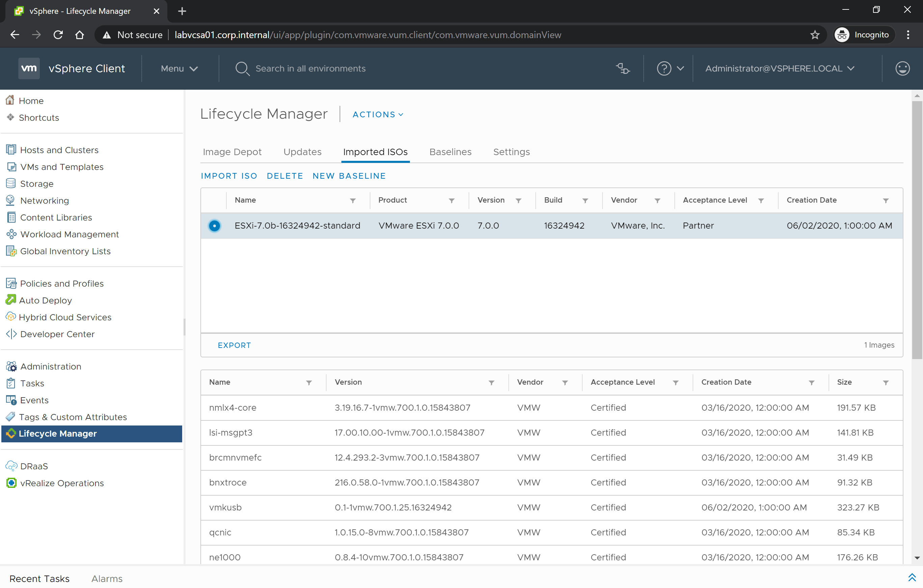The height and width of the screenshot is (588, 923).
Task: Select the ESXi-7.0b-16324942-standard radio button
Action: (215, 225)
